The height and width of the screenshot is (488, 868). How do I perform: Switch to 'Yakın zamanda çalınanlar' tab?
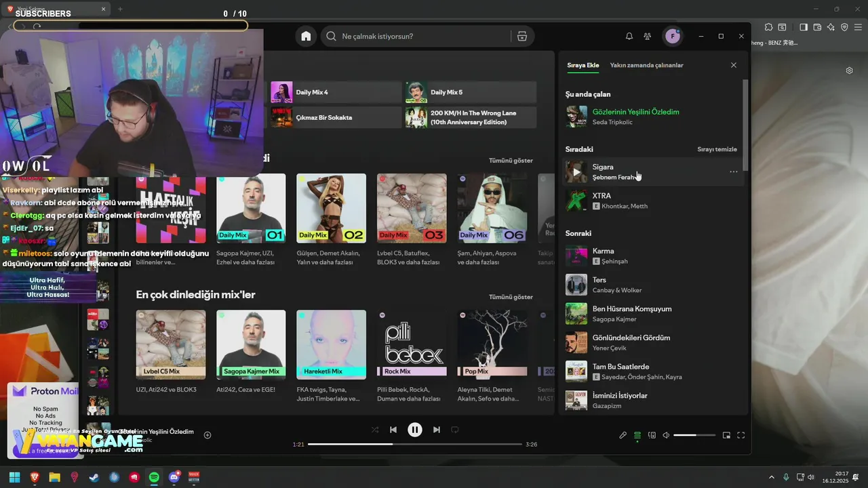(x=646, y=65)
